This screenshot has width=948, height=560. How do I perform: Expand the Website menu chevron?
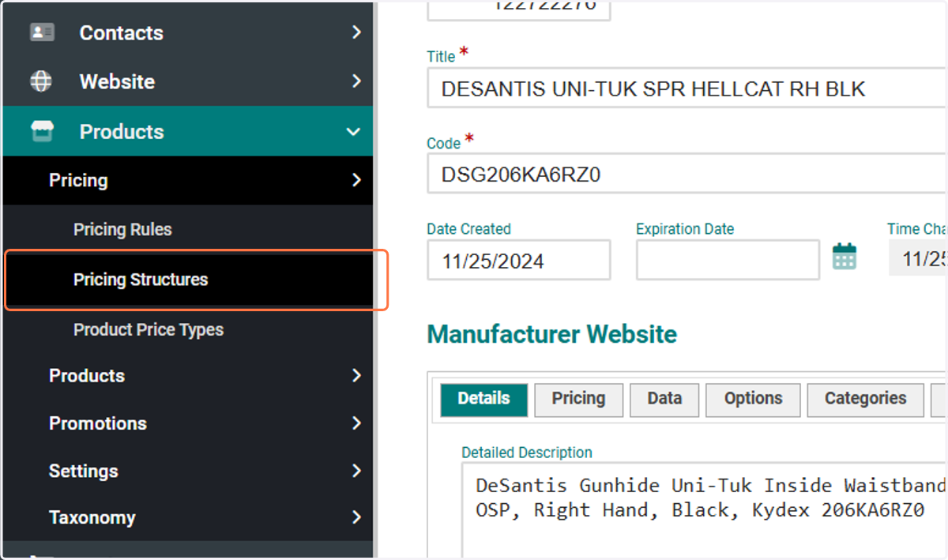tap(356, 81)
